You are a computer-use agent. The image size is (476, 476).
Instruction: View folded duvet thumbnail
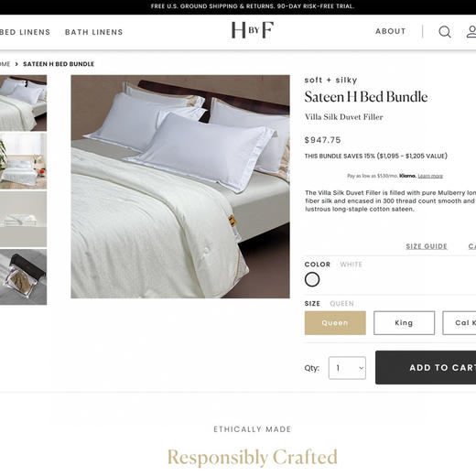23,219
